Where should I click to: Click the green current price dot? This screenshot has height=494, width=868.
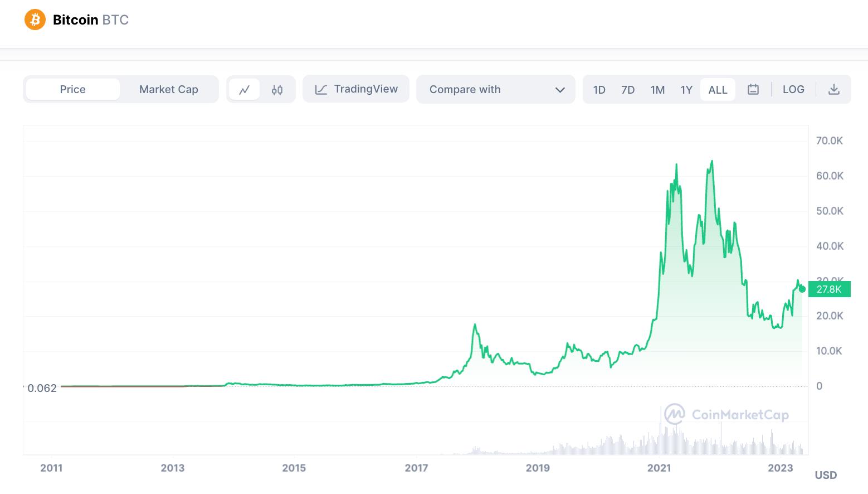coord(802,289)
